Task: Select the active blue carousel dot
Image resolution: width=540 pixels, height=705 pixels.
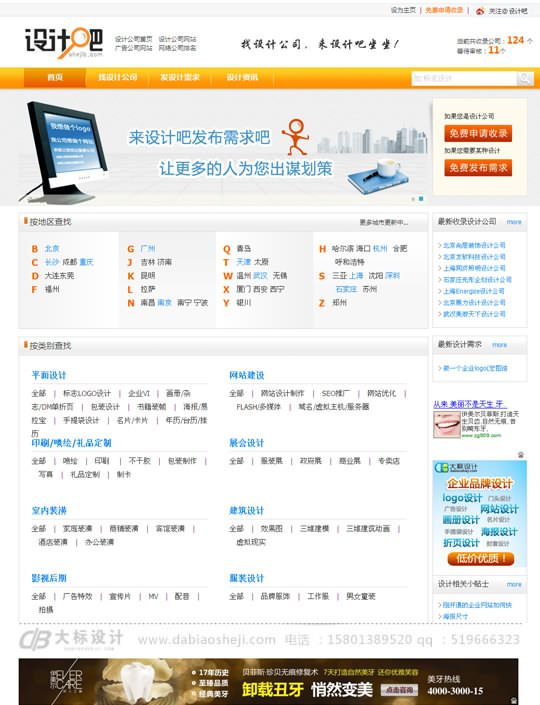Action: pyautogui.click(x=421, y=198)
